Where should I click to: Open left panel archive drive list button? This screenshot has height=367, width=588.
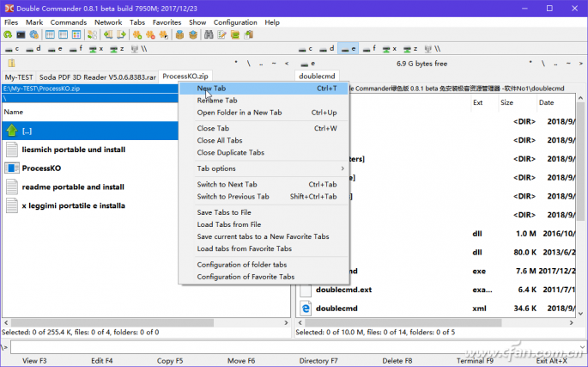[12, 63]
